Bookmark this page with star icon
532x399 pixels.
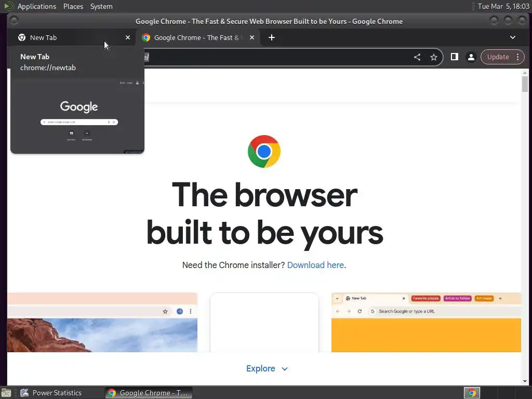tap(434, 57)
